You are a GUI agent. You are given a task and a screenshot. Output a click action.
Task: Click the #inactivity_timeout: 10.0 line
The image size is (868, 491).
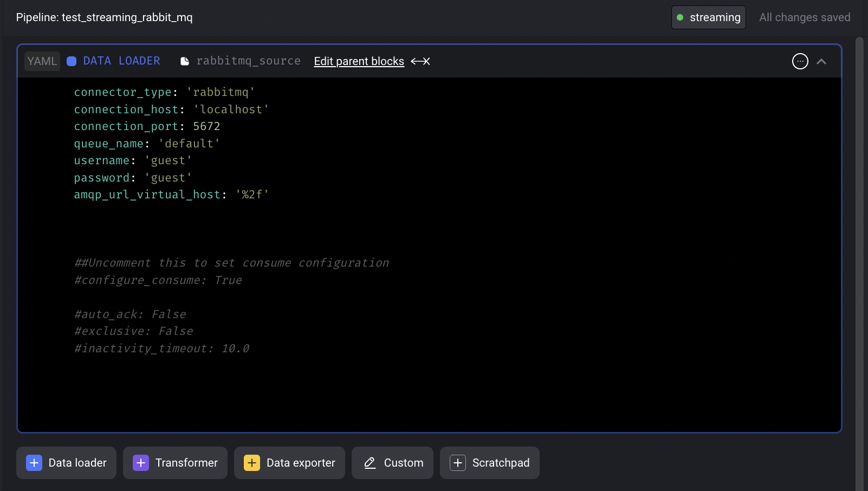tap(161, 348)
